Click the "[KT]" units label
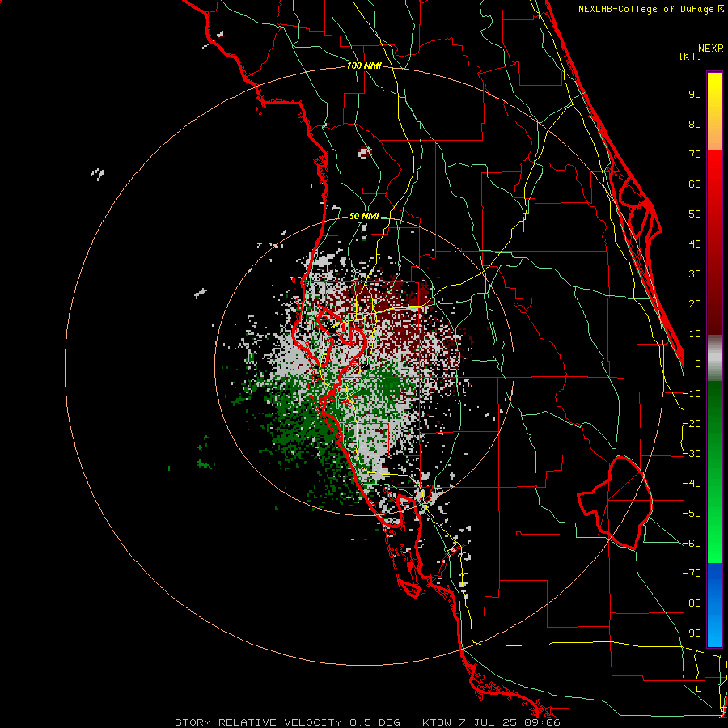 point(690,56)
